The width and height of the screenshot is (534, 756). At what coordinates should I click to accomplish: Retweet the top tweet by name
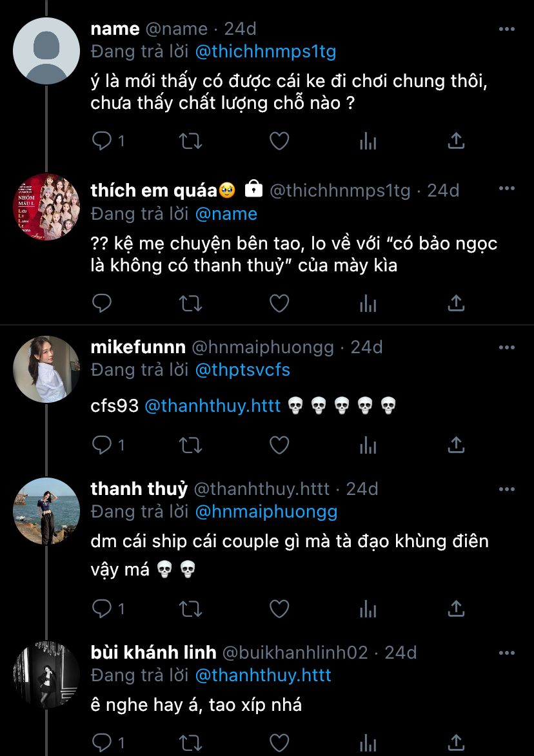pos(190,141)
